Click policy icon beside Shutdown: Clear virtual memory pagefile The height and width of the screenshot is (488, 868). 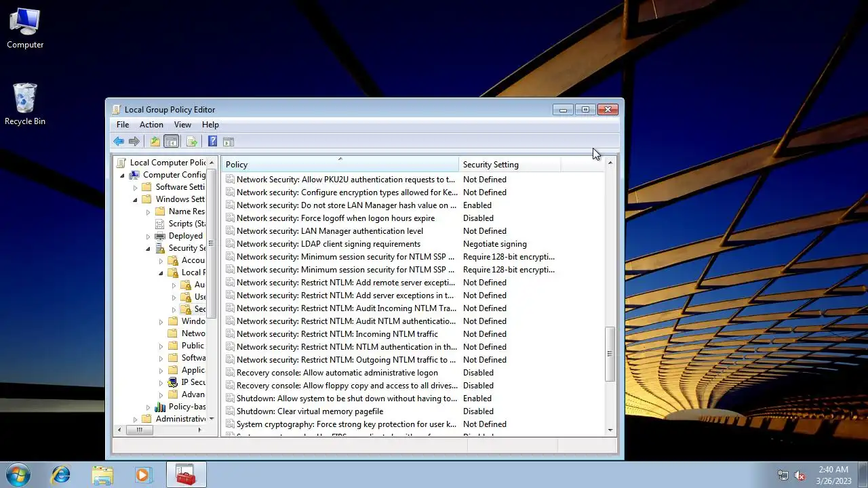click(230, 411)
